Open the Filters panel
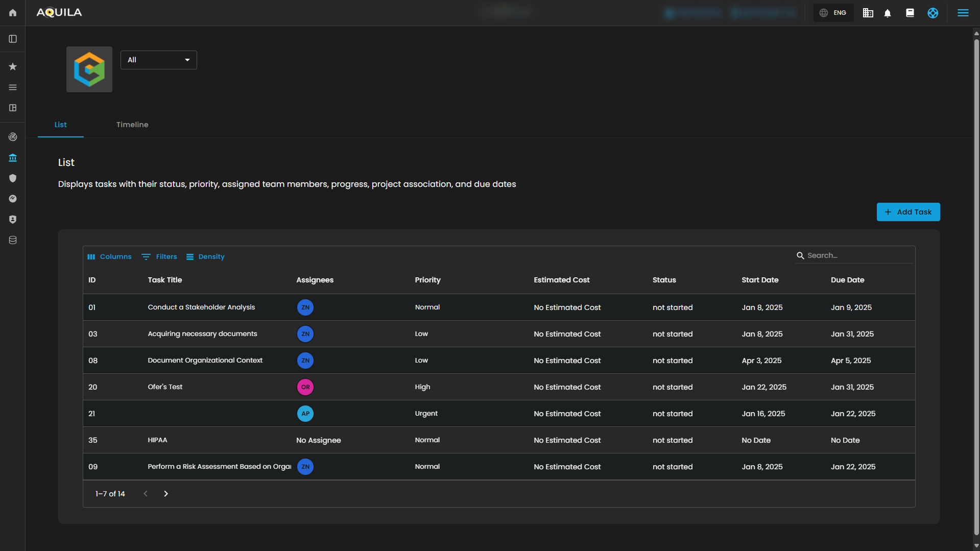The height and width of the screenshot is (551, 980). (159, 257)
